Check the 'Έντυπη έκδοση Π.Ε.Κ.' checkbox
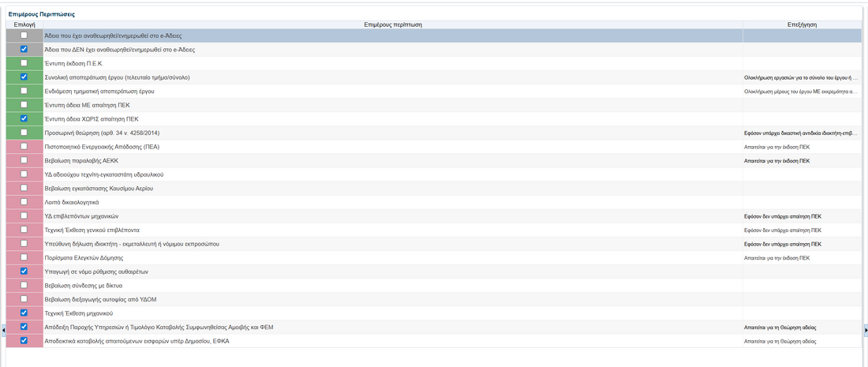This screenshot has width=868, height=367. point(24,63)
